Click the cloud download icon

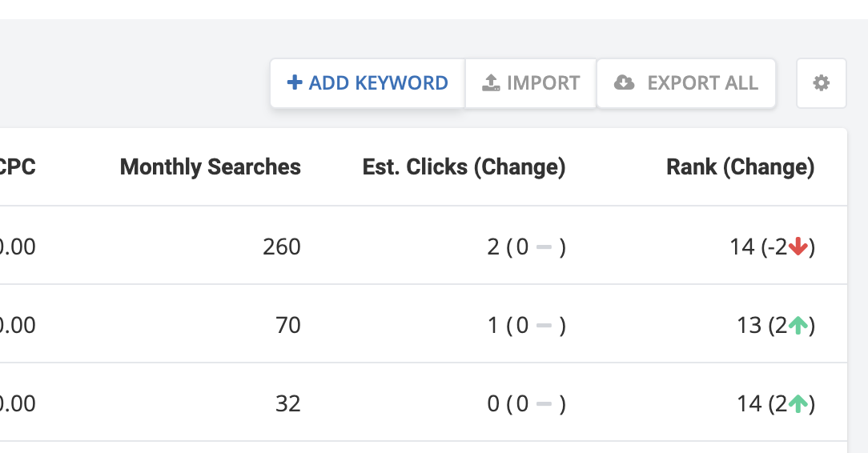pyautogui.click(x=625, y=82)
